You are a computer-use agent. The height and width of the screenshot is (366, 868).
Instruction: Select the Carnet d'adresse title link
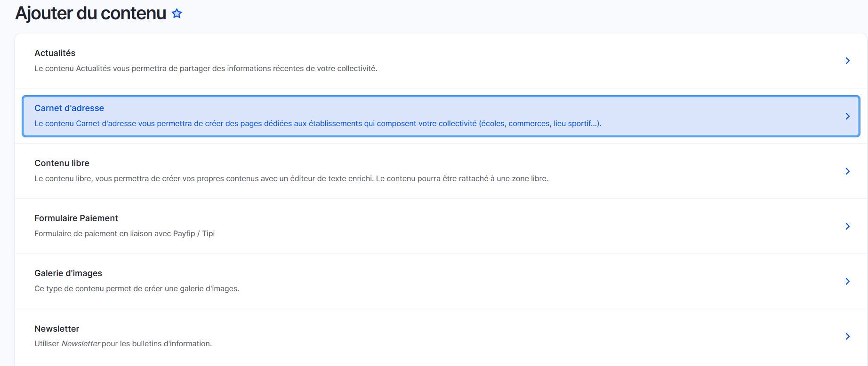pyautogui.click(x=69, y=108)
